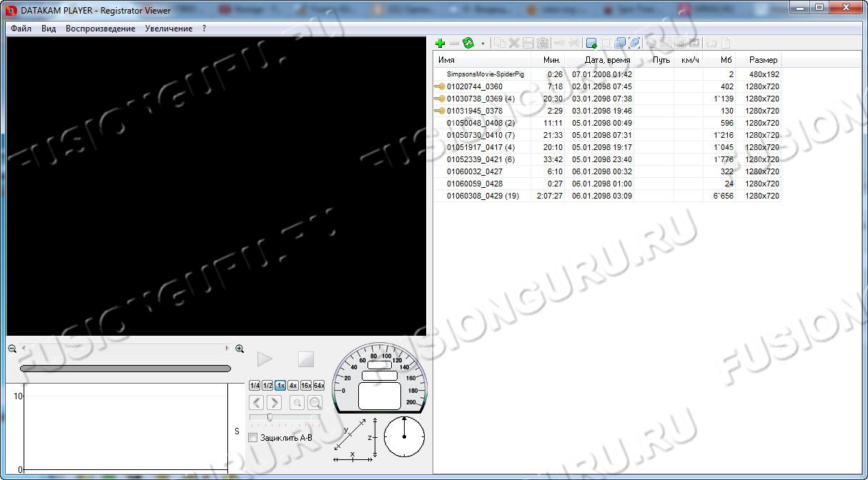Select the file 01050730_0410 (7)
Screen dimensions: 868x480
pyautogui.click(x=480, y=135)
